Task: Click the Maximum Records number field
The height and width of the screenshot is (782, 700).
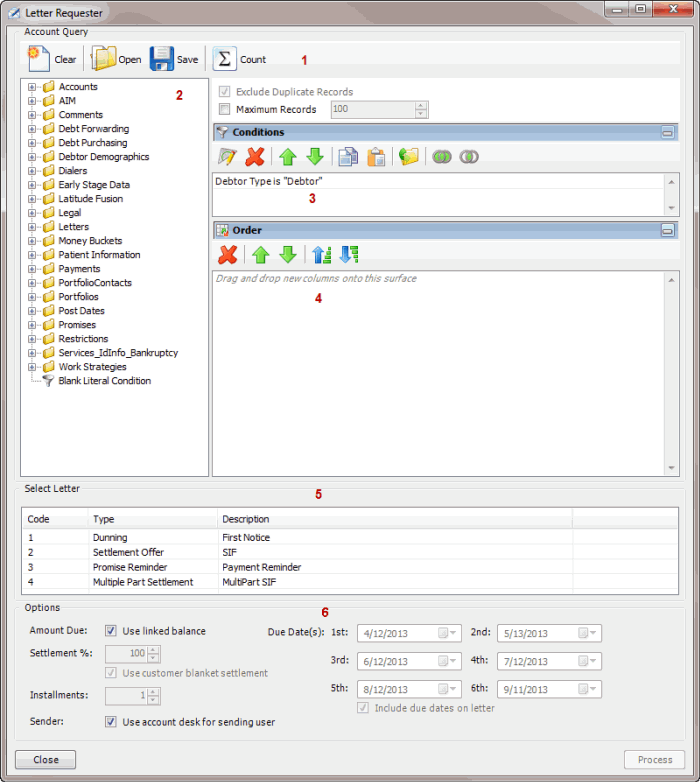Action: [379, 109]
